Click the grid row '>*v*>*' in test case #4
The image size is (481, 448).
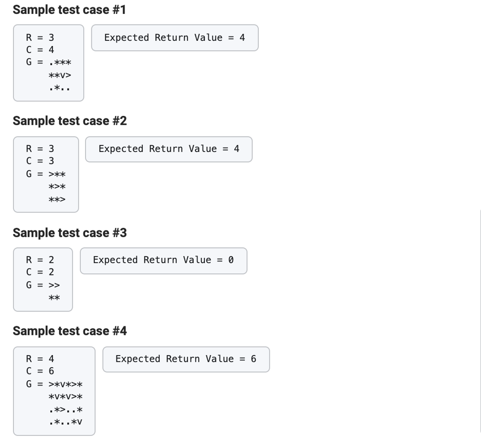coord(65,384)
